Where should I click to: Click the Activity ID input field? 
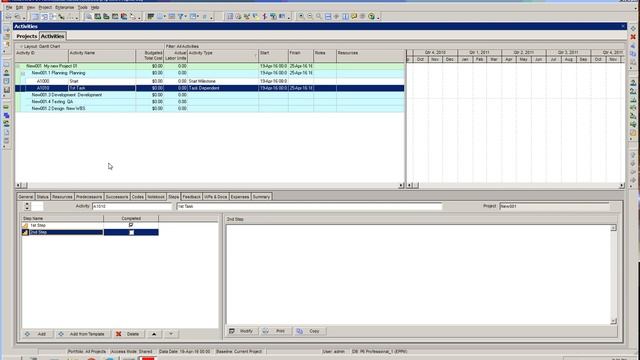(x=132, y=207)
